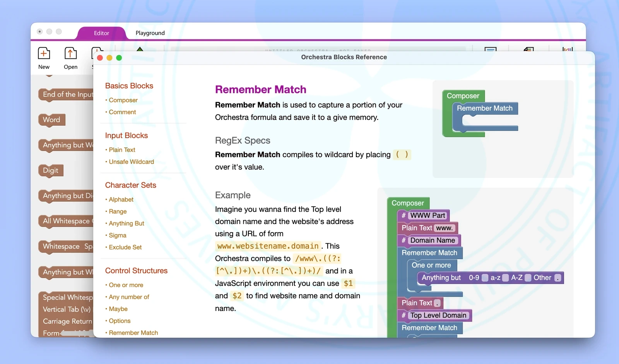
Task: Click the New document icon in the Editor toolbar
Action: point(44,53)
